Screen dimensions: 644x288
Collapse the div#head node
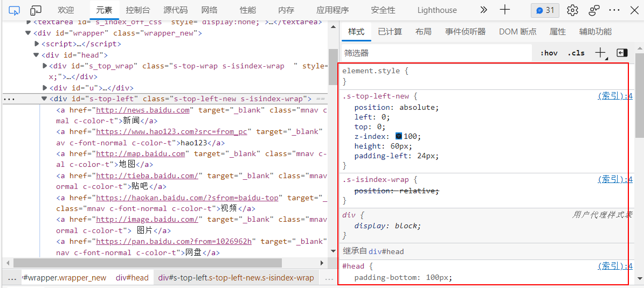pos(36,55)
